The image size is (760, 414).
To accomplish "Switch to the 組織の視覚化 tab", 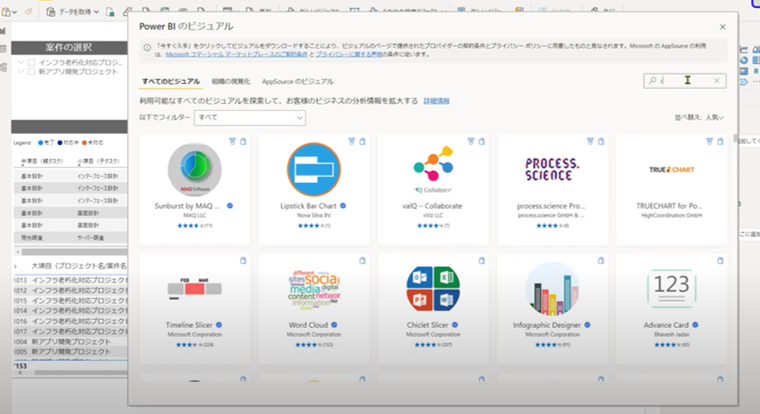I will point(231,81).
